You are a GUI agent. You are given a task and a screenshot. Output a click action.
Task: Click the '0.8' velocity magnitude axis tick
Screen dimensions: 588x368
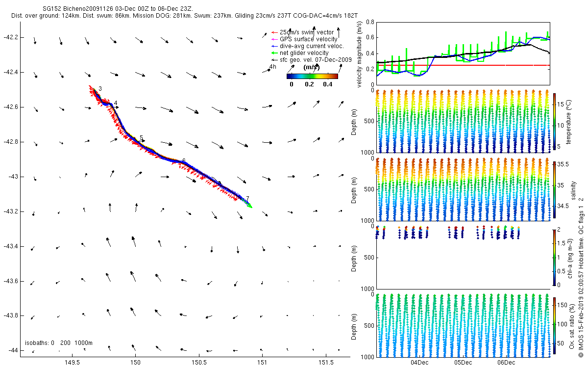[370, 23]
